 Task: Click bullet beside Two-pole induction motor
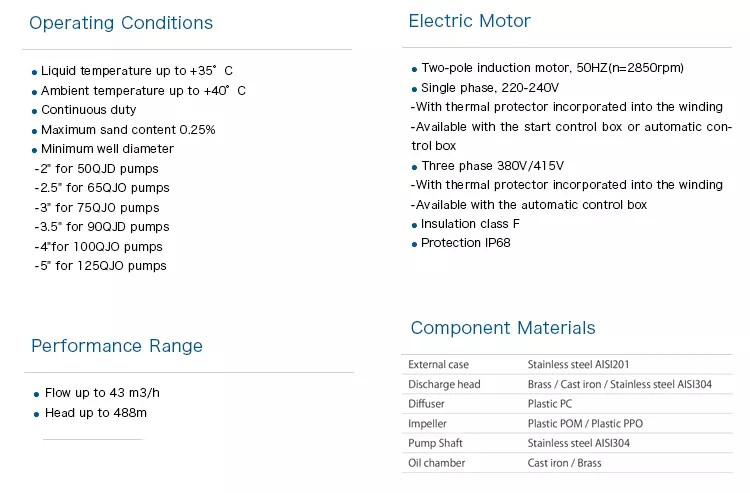[x=414, y=69]
